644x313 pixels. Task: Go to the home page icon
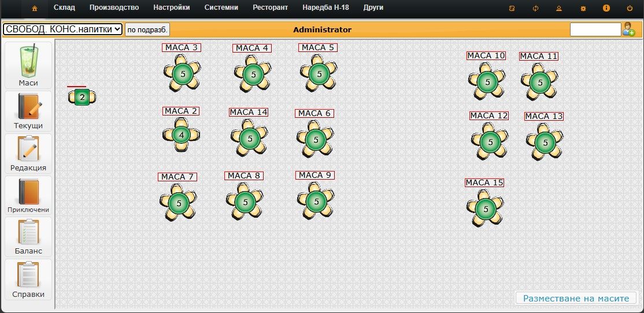pyautogui.click(x=35, y=8)
